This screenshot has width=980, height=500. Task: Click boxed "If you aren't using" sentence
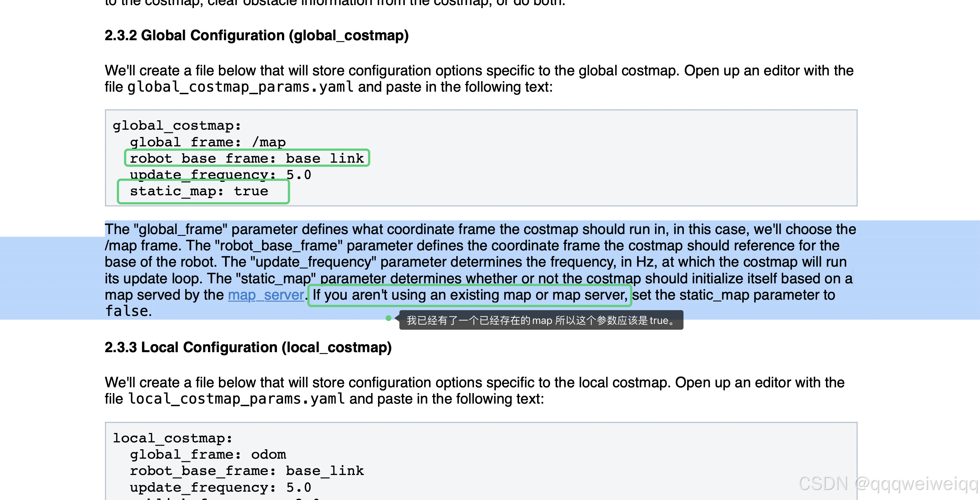pos(469,295)
